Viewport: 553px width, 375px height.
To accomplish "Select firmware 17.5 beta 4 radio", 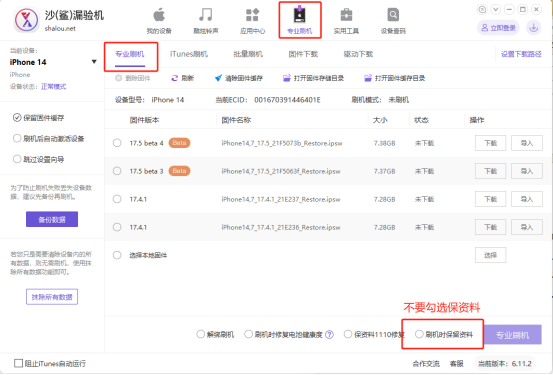I will click(x=117, y=143).
